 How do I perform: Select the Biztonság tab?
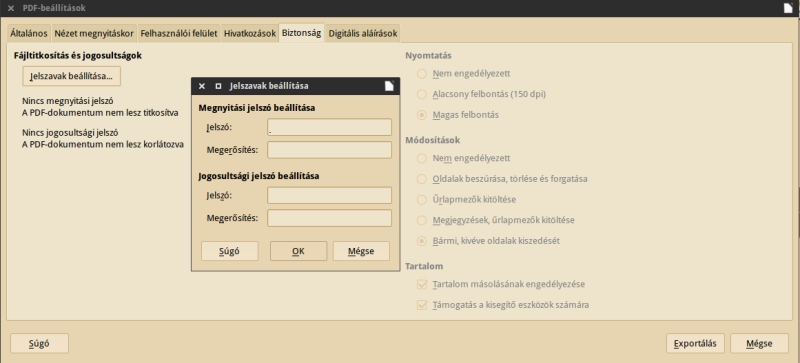click(301, 33)
